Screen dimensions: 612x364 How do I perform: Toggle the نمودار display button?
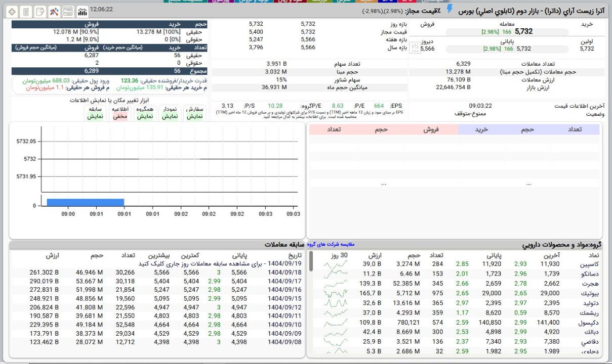click(x=169, y=113)
